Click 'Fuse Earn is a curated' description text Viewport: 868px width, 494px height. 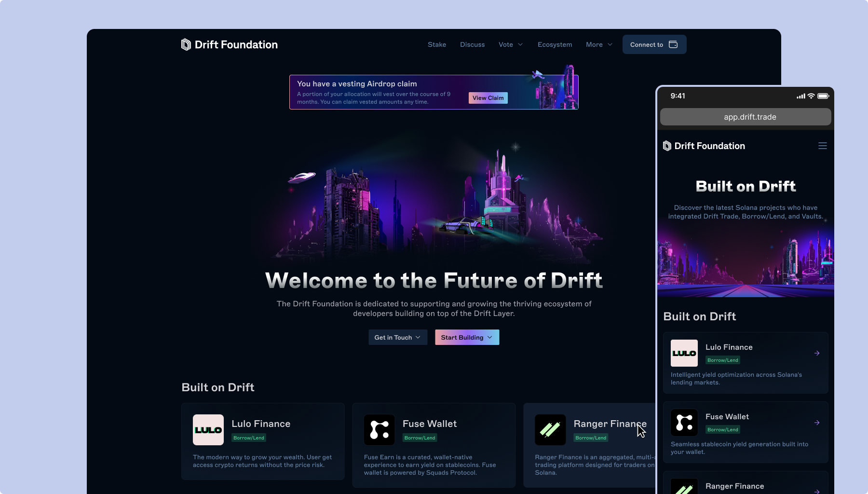(430, 465)
